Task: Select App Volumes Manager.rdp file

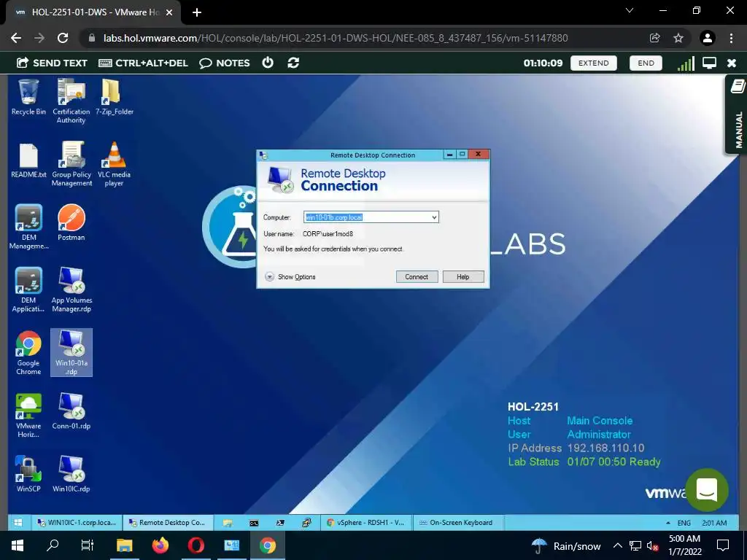Action: (x=71, y=290)
